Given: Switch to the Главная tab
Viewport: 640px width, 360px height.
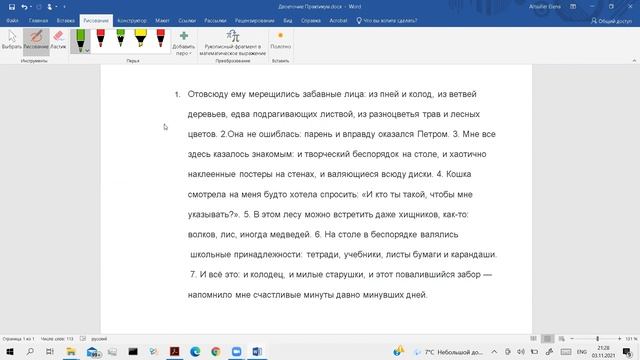Looking at the screenshot, I should [38, 20].
